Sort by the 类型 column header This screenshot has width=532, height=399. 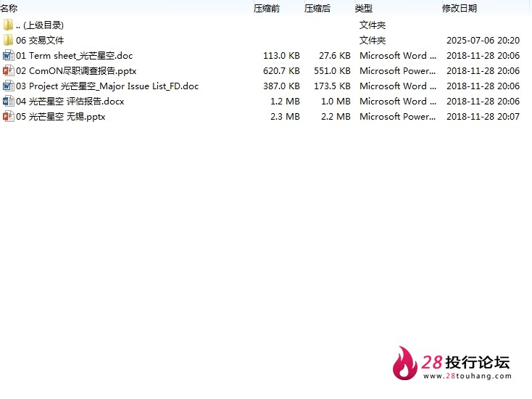[364, 8]
